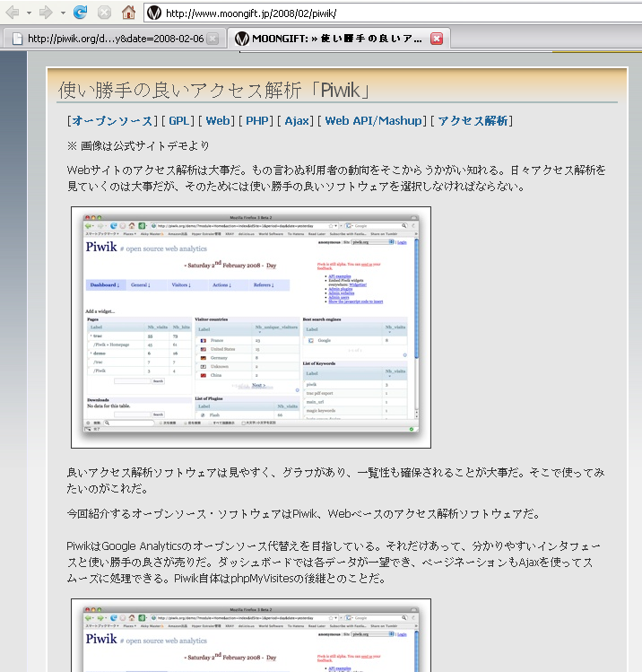Click the second Piwik dashboard screenshot

pyautogui.click(x=251, y=635)
